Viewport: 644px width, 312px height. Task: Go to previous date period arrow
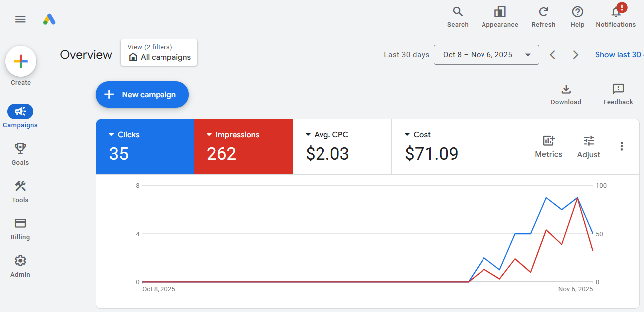(552, 55)
